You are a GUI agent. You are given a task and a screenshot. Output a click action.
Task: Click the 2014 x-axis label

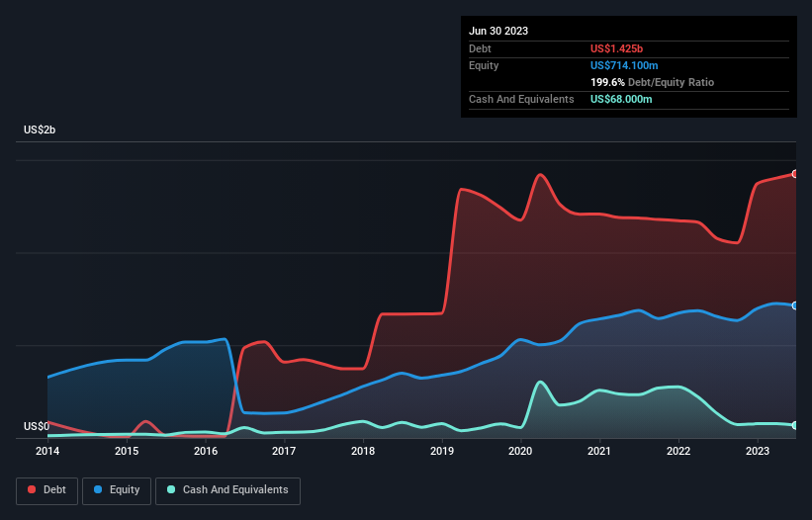[x=47, y=451]
